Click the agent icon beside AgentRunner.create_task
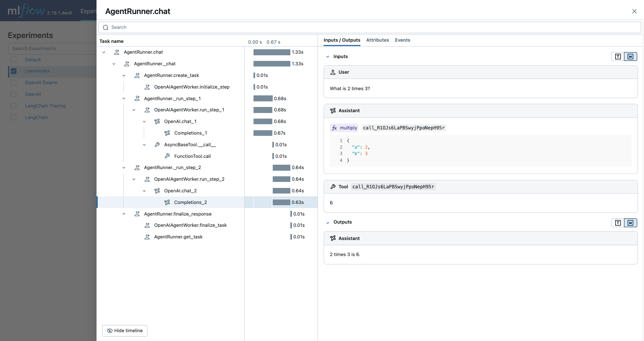 tap(137, 75)
